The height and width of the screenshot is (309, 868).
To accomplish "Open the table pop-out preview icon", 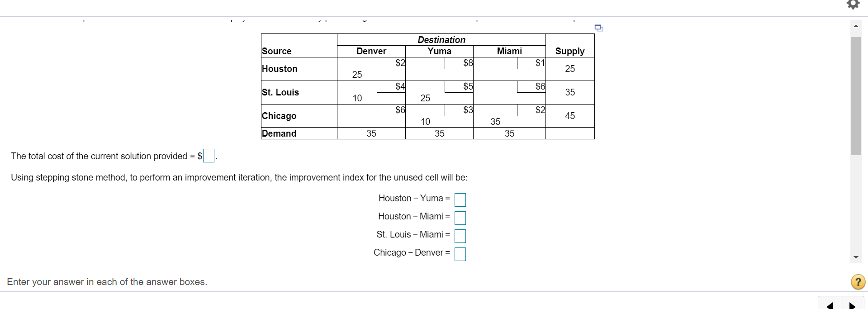I will tap(598, 28).
